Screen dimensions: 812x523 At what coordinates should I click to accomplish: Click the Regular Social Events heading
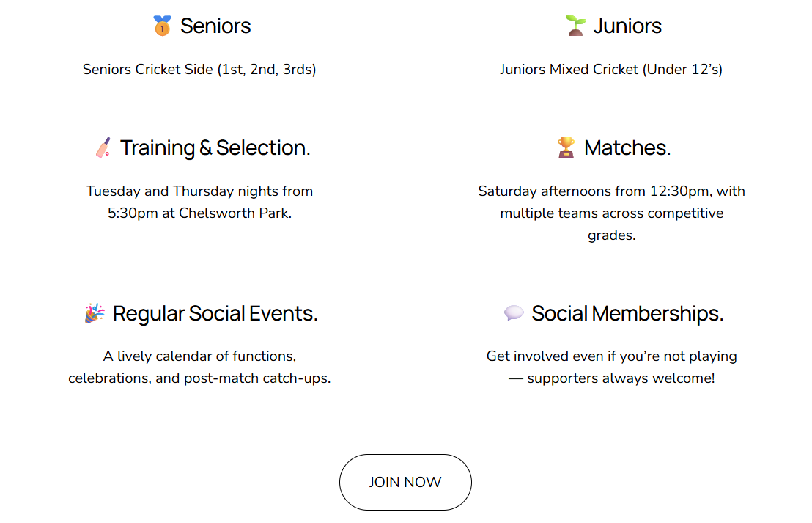[215, 314]
